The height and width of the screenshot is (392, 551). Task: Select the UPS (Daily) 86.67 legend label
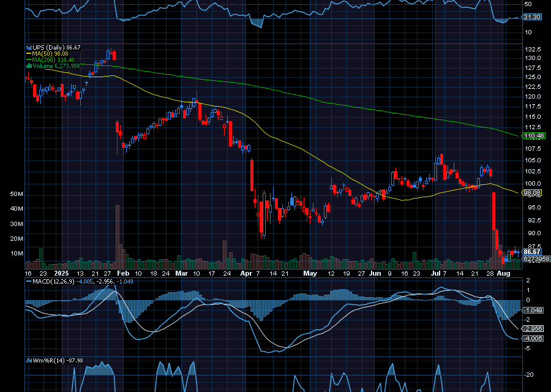(56, 47)
